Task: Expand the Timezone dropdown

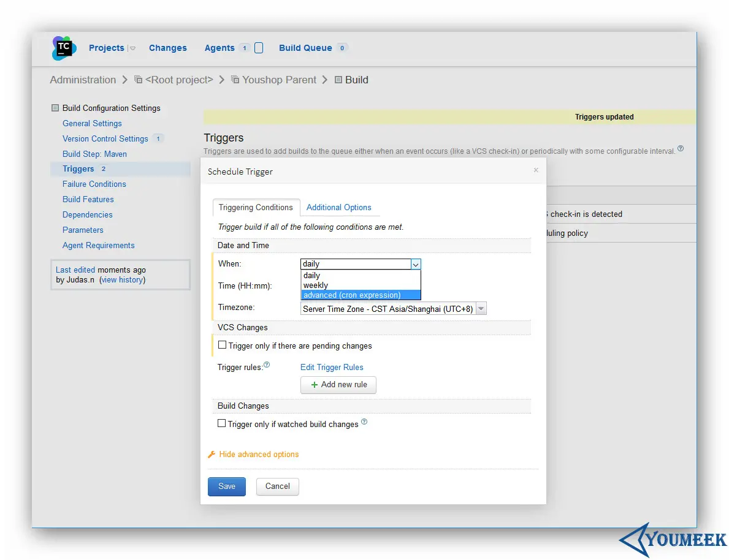Action: tap(481, 309)
